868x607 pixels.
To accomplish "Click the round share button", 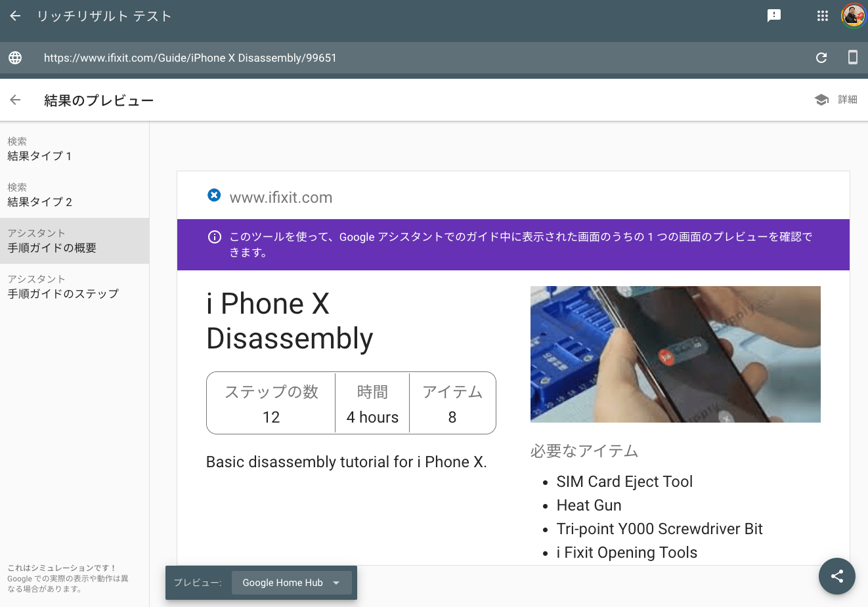I will pos(837,576).
